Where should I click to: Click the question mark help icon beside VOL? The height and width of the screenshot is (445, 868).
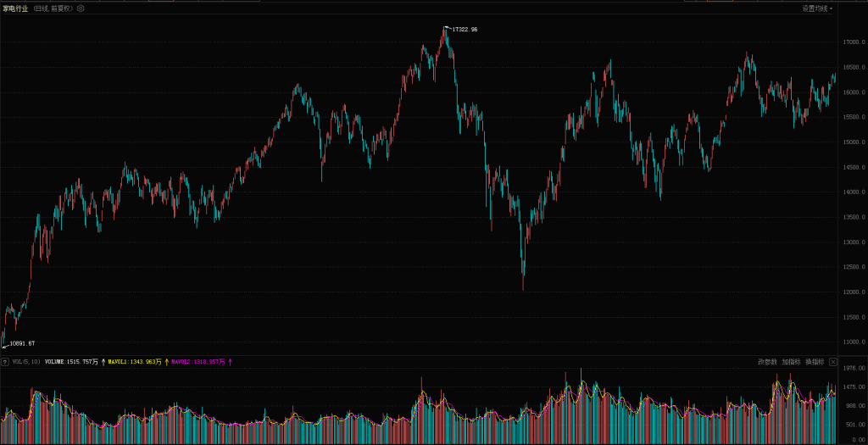(x=5, y=362)
